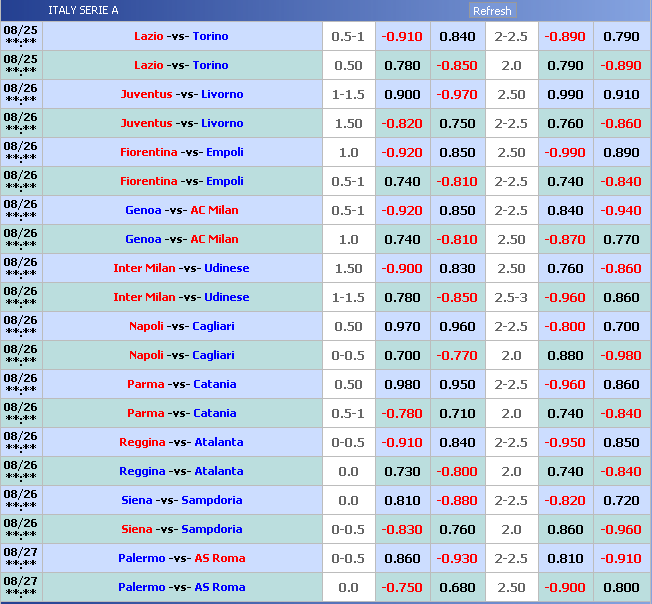Choose 0.860 odds for Inter Milan vs Udinese
The height and width of the screenshot is (604, 652).
(x=621, y=297)
